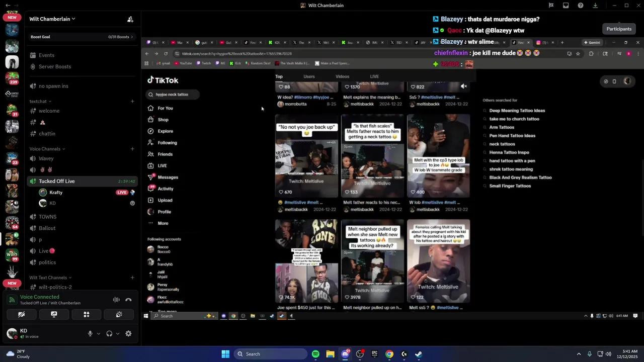Add channel to Wilt Text Channels category
The width and height of the screenshot is (644, 362).
click(132, 278)
